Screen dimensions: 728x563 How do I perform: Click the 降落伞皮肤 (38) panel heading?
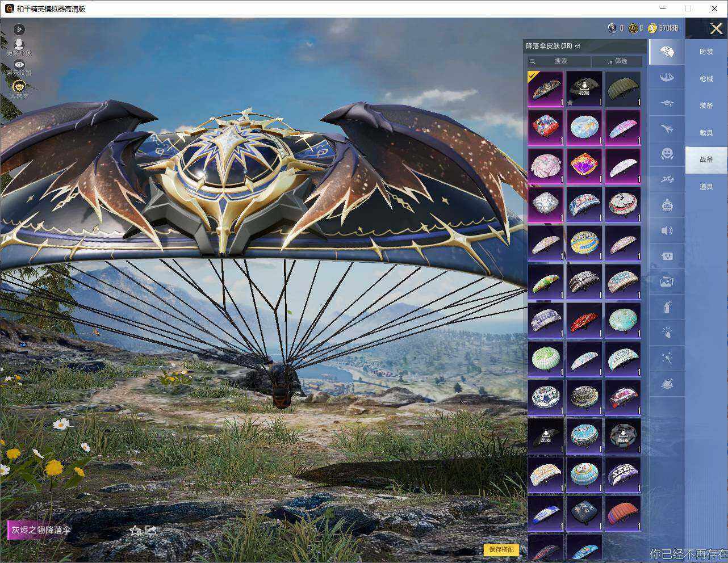549,46
